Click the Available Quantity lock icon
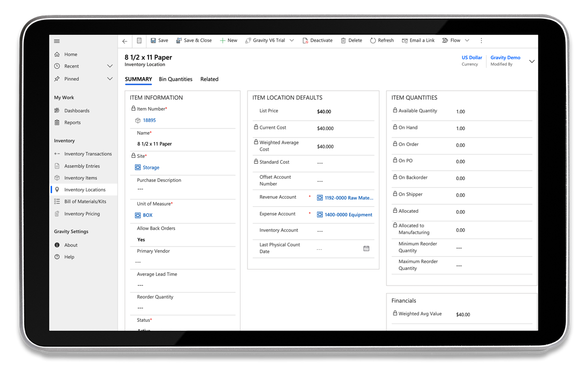This screenshot has height=385, width=588. click(395, 110)
